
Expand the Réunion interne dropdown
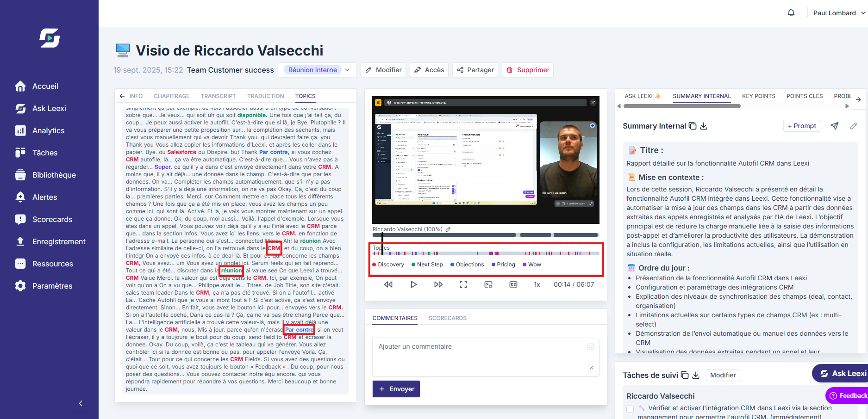coord(348,70)
